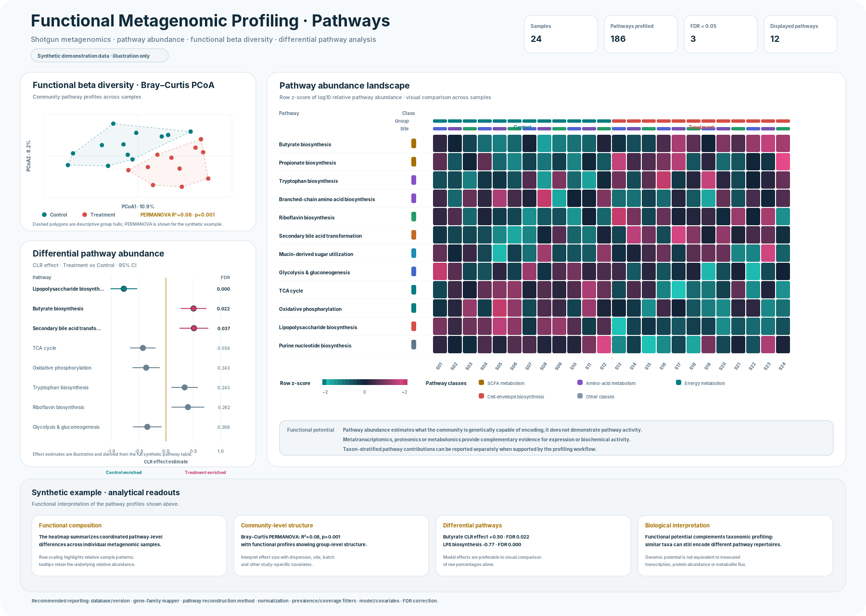Open the Samples 24 summary card
This screenshot has height=616, width=866.
click(561, 34)
